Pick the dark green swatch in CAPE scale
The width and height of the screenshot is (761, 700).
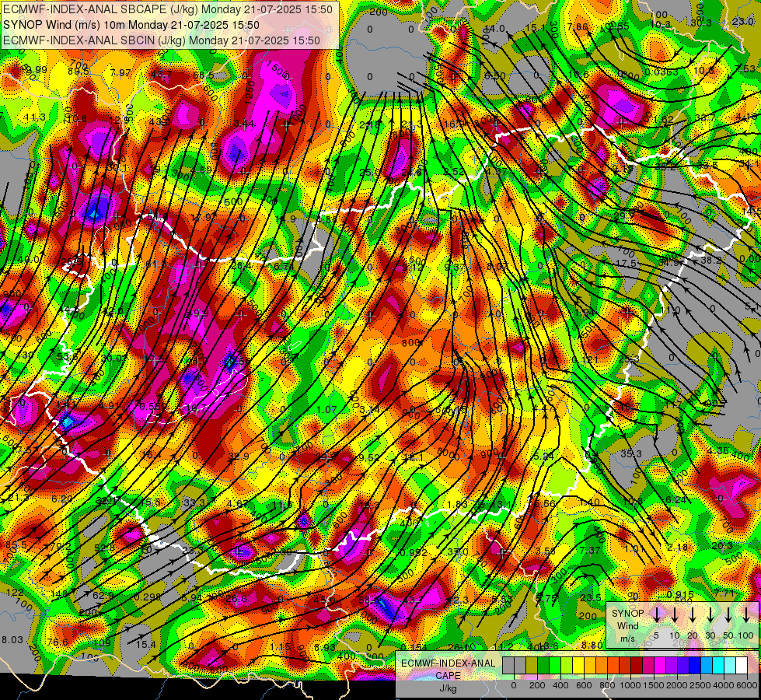(543, 666)
